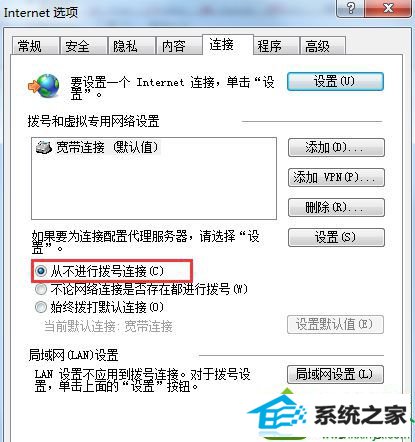Select 始终拨打默认连接 radio option
This screenshot has width=415, height=442.
click(41, 307)
